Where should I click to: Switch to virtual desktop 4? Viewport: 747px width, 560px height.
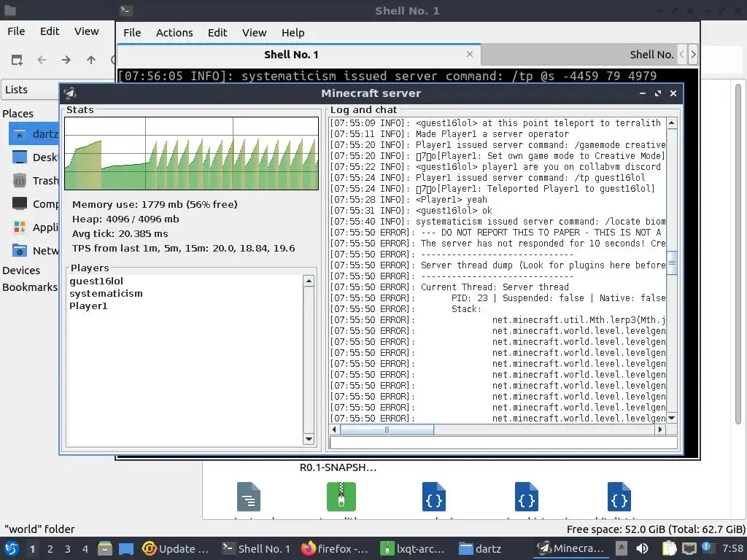coord(85,549)
